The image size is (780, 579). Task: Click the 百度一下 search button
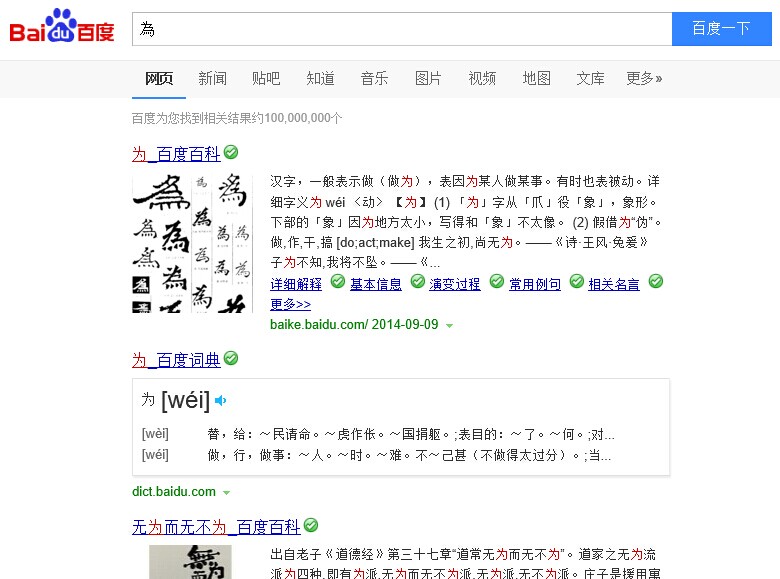point(722,29)
